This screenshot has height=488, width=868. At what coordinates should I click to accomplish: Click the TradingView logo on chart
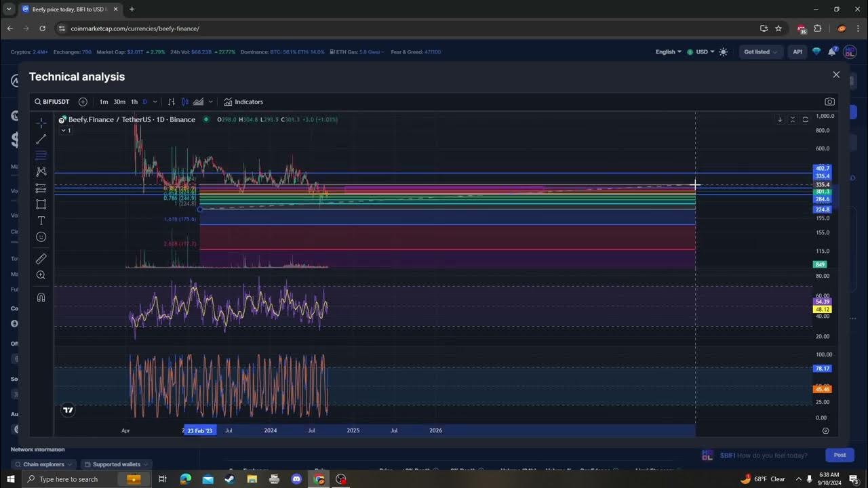[x=68, y=409]
